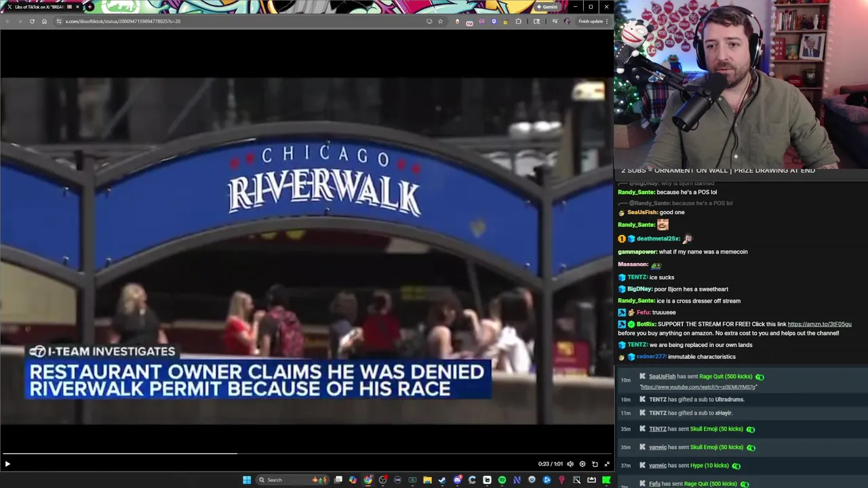
Task: Click the deathmetal25x username in chat
Action: [658, 239]
